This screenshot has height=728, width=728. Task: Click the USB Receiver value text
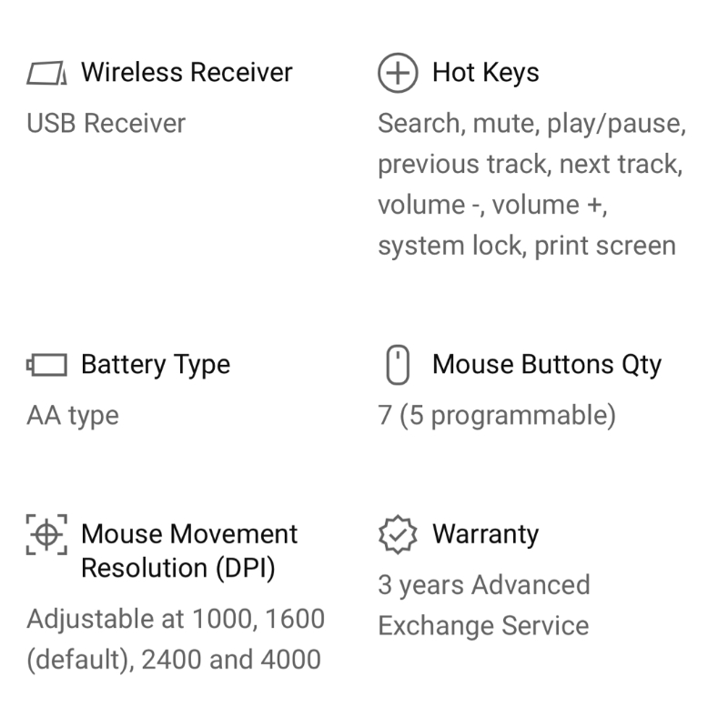106,124
